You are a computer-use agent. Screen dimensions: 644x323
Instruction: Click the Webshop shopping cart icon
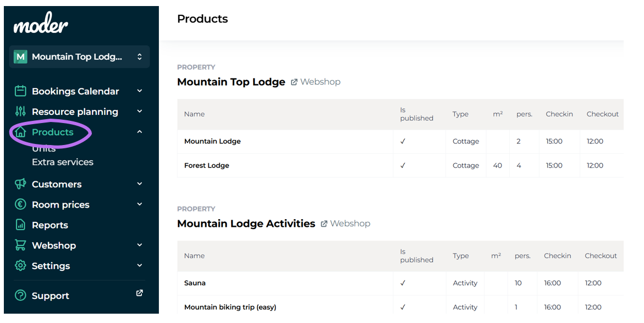(x=20, y=245)
